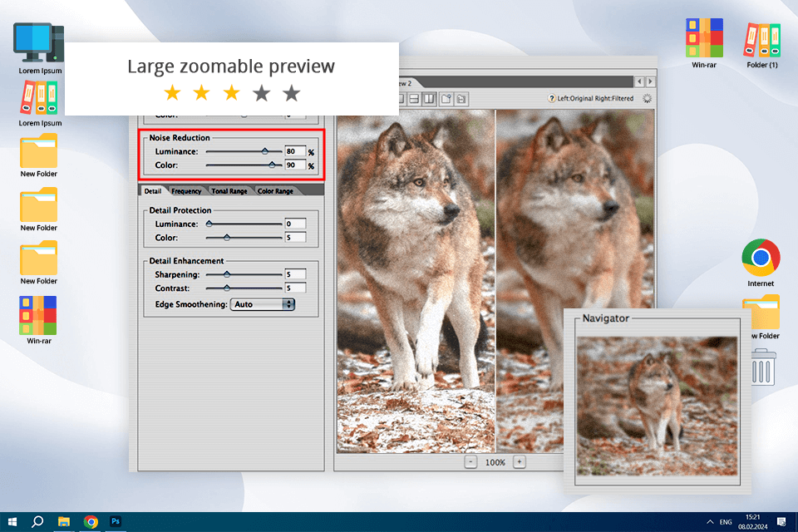Click the Sharpening value field
The width and height of the screenshot is (798, 532).
pyautogui.click(x=295, y=274)
